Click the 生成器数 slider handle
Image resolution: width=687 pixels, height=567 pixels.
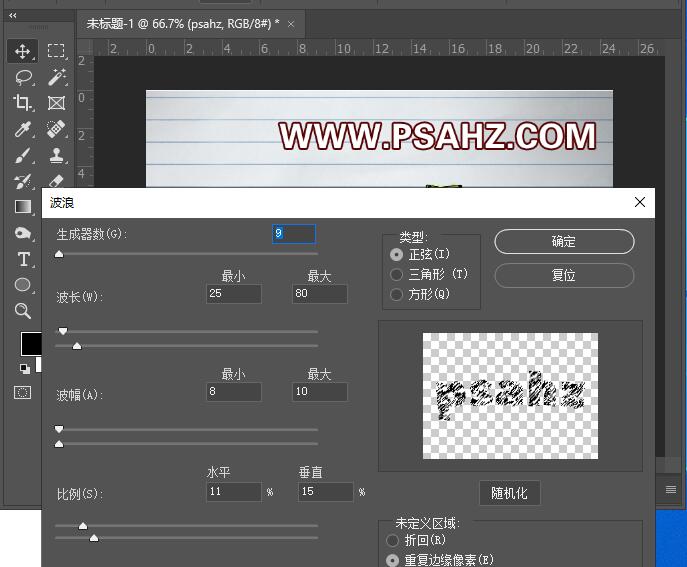[59, 254]
